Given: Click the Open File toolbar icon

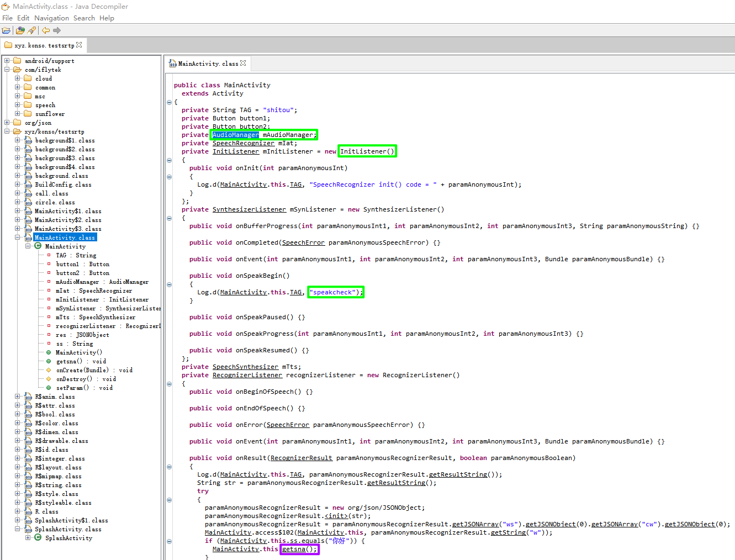Looking at the screenshot, I should pyautogui.click(x=7, y=30).
